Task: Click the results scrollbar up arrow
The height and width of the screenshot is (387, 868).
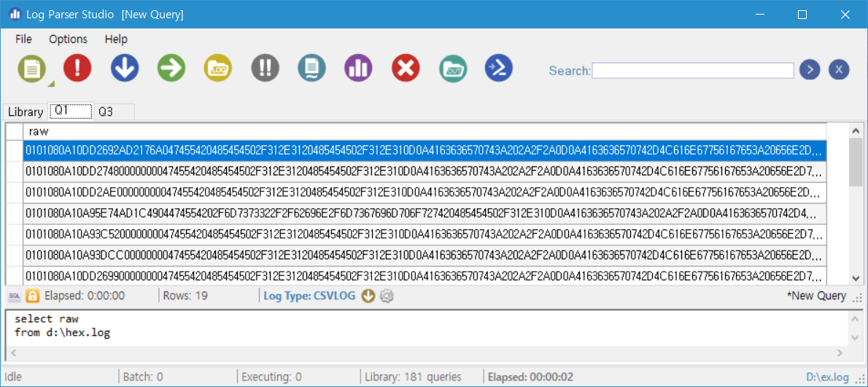Action: 856,131
